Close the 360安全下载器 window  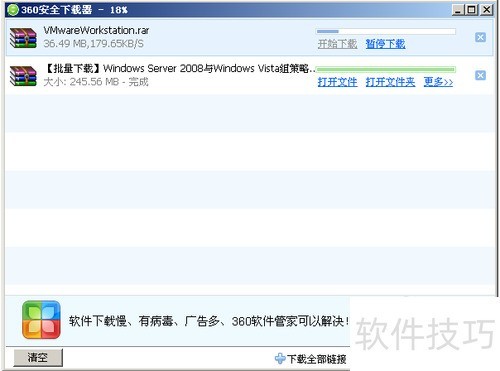click(486, 10)
